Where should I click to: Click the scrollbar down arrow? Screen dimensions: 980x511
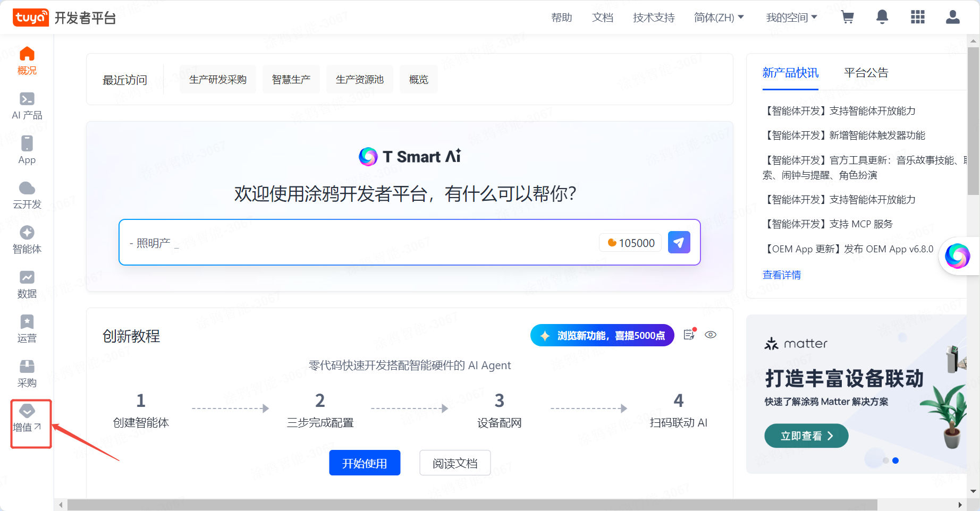tap(974, 491)
